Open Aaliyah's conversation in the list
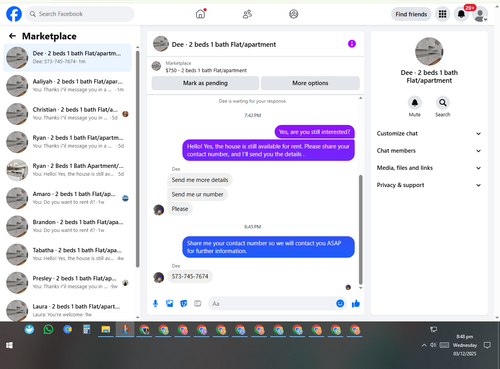 tap(67, 86)
